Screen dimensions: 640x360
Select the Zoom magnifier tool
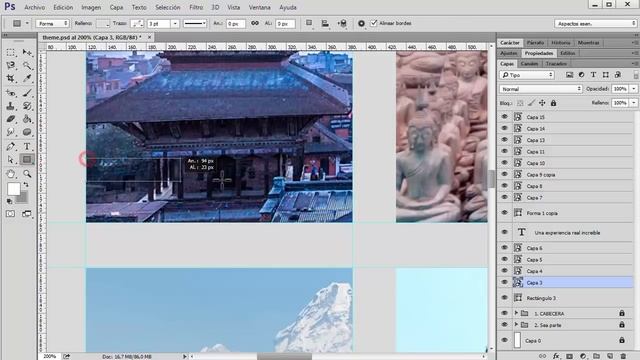[27, 174]
